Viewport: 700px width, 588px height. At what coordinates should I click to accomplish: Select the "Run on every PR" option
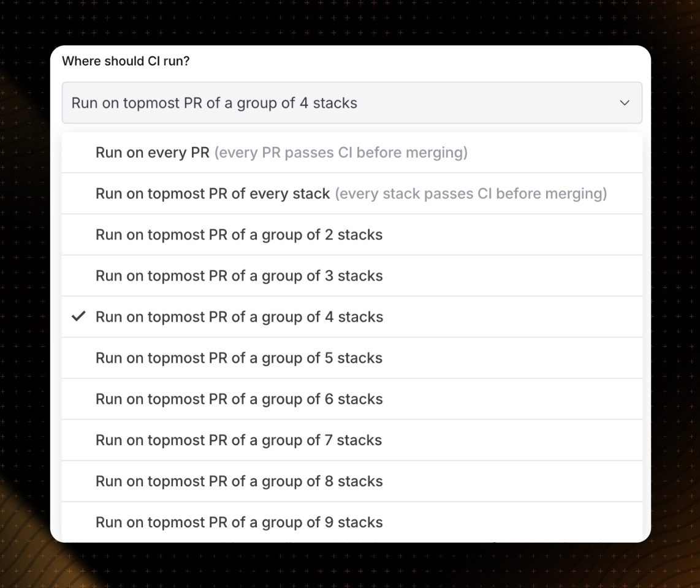point(245,152)
